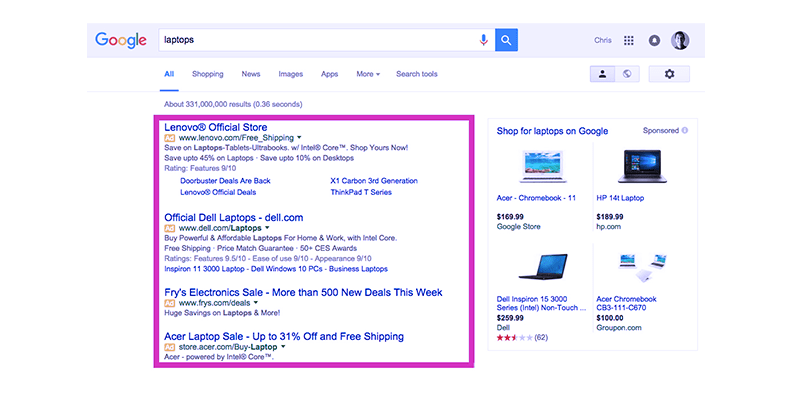
Task: Click the About 331,000,000 results text
Action: [233, 104]
